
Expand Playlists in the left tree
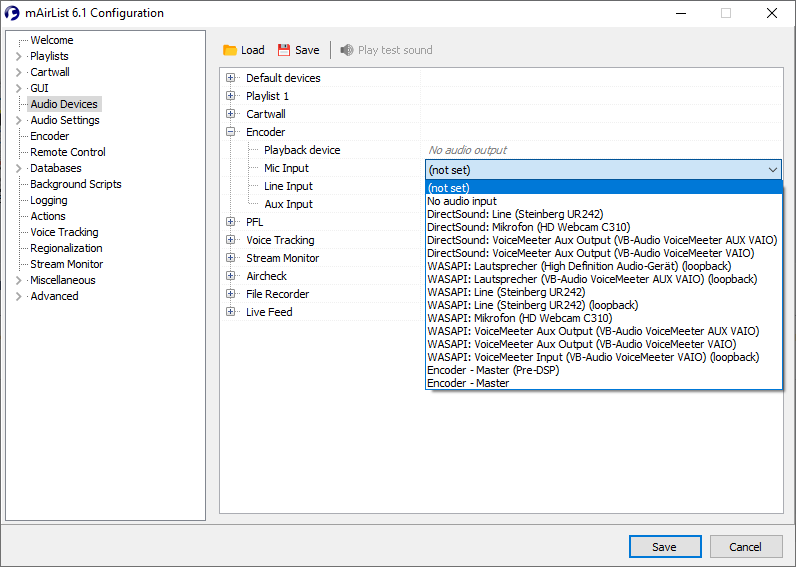19,56
